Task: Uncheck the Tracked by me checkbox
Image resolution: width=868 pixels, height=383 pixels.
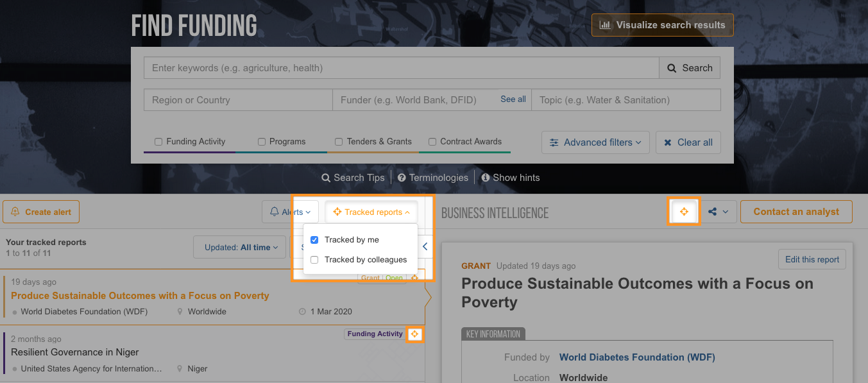Action: pos(314,240)
